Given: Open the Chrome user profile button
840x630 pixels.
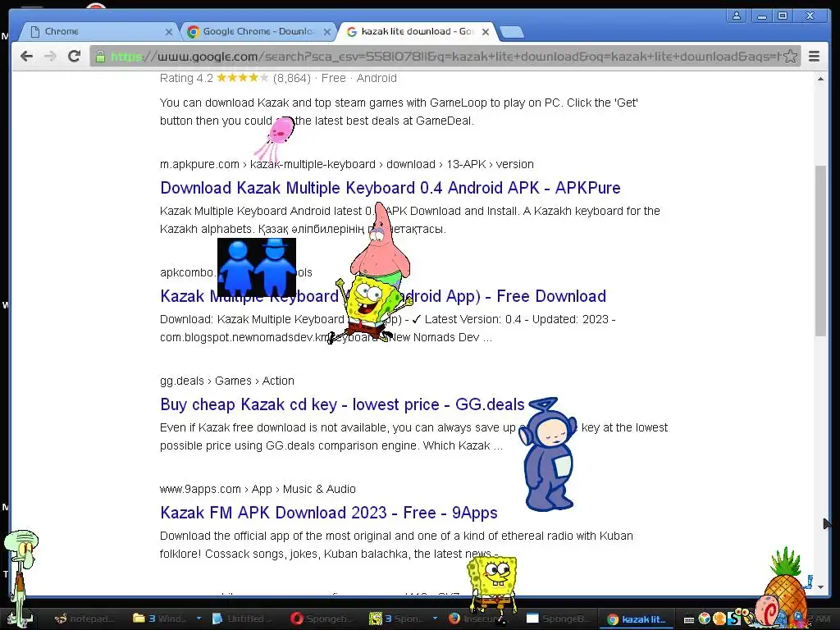Looking at the screenshot, I should (737, 16).
